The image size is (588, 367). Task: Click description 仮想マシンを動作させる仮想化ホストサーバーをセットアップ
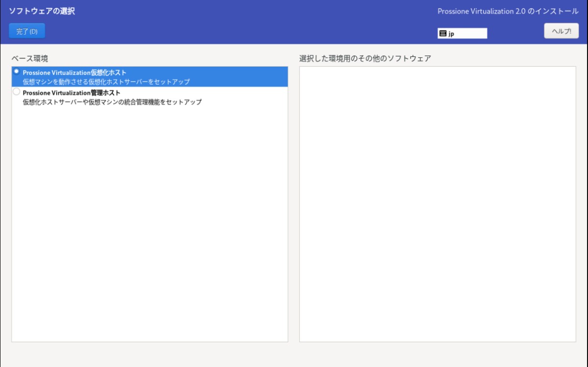(106, 82)
